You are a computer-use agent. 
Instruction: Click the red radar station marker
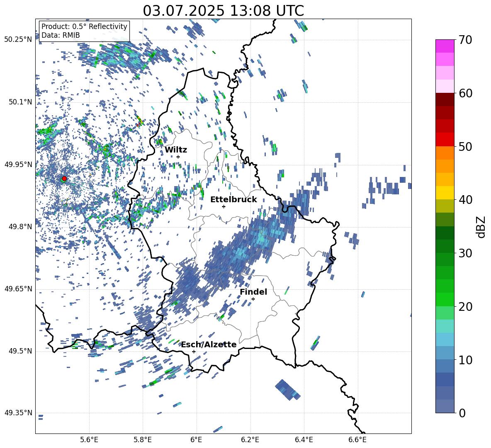tap(64, 179)
